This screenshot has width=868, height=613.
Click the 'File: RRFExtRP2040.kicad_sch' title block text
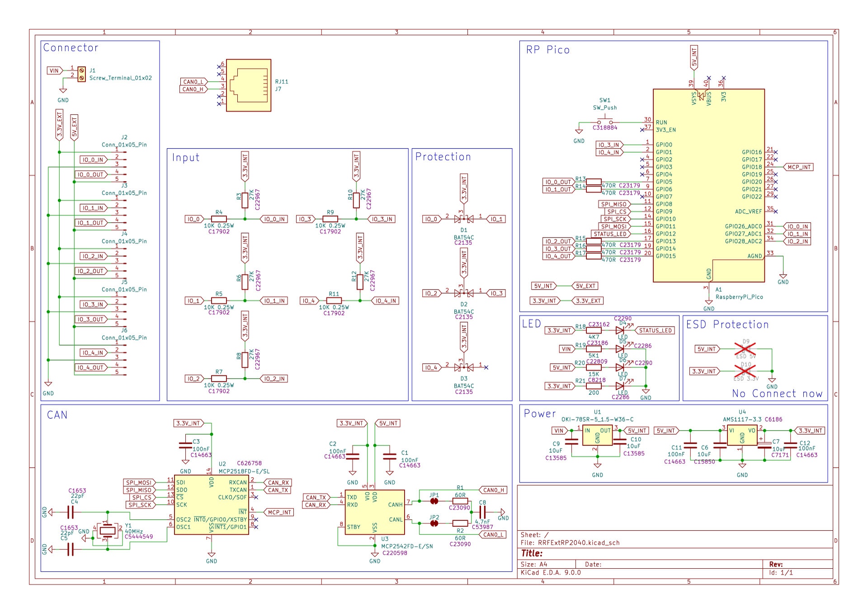pyautogui.click(x=570, y=543)
